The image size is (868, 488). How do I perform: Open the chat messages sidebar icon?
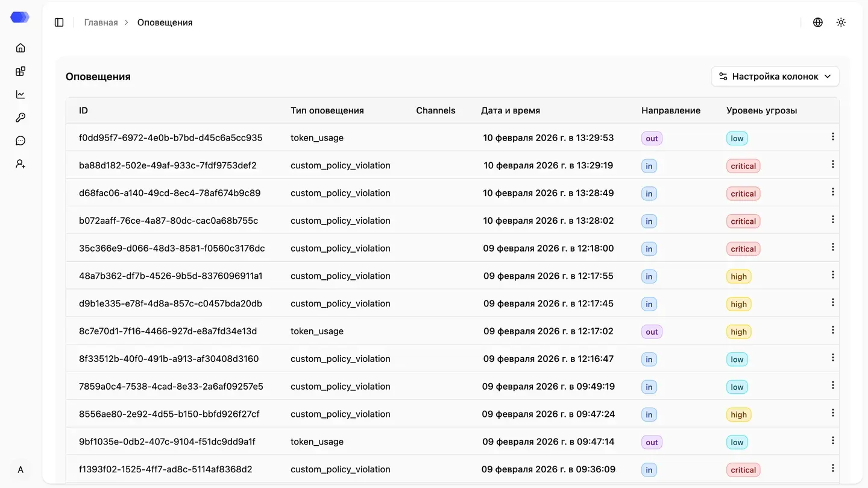(20, 141)
